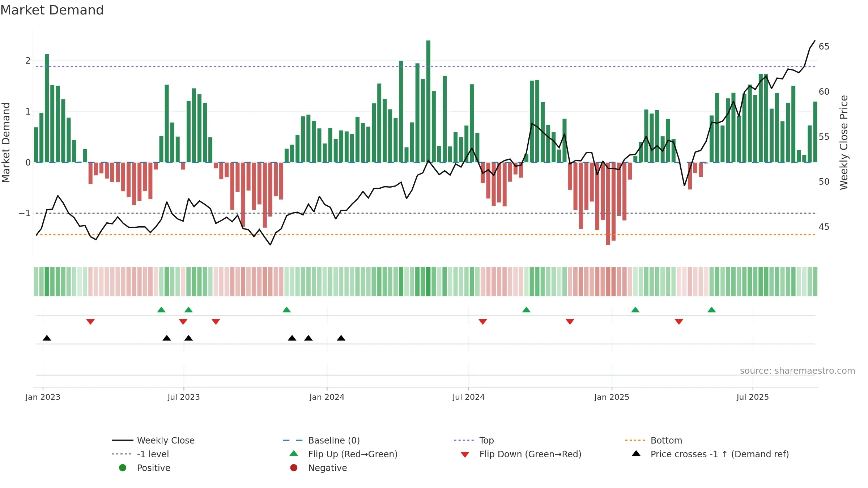This screenshot has width=868, height=488.
Task: Click Price crosses -1 (Demand ref) label
Action: (x=720, y=454)
